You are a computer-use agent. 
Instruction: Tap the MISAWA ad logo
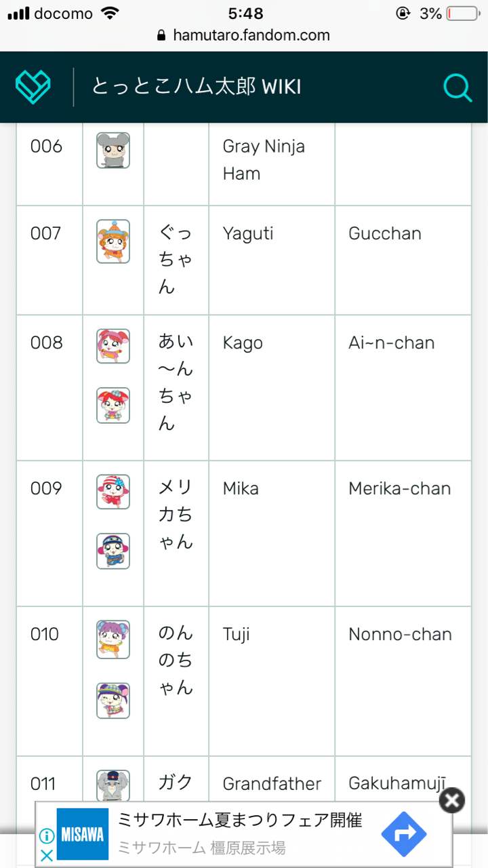click(x=82, y=834)
